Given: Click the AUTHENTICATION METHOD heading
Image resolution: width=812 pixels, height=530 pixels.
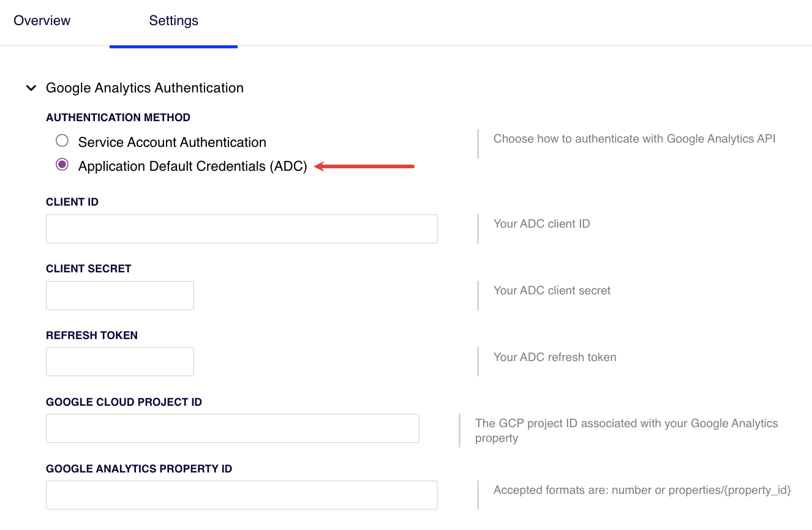Looking at the screenshot, I should (118, 118).
